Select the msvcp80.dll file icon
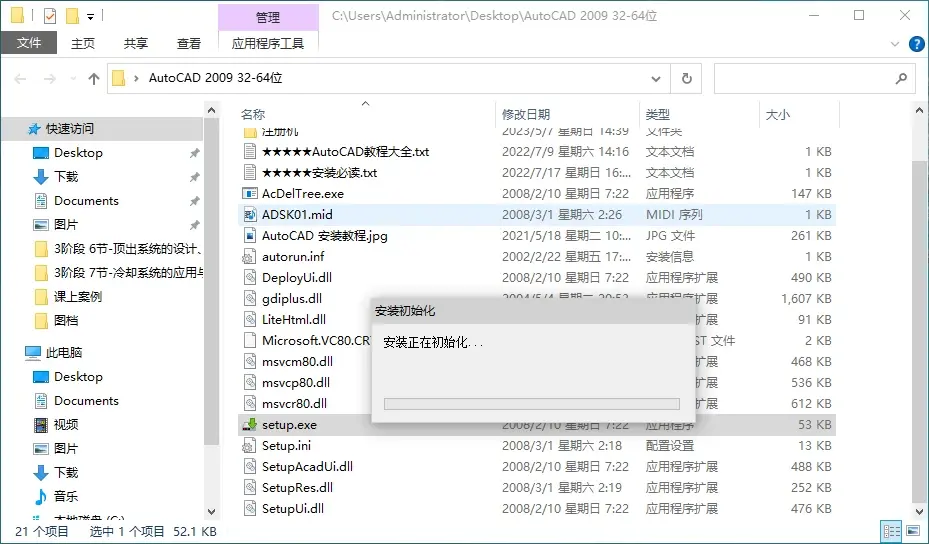The width and height of the screenshot is (929, 544). pos(249,382)
